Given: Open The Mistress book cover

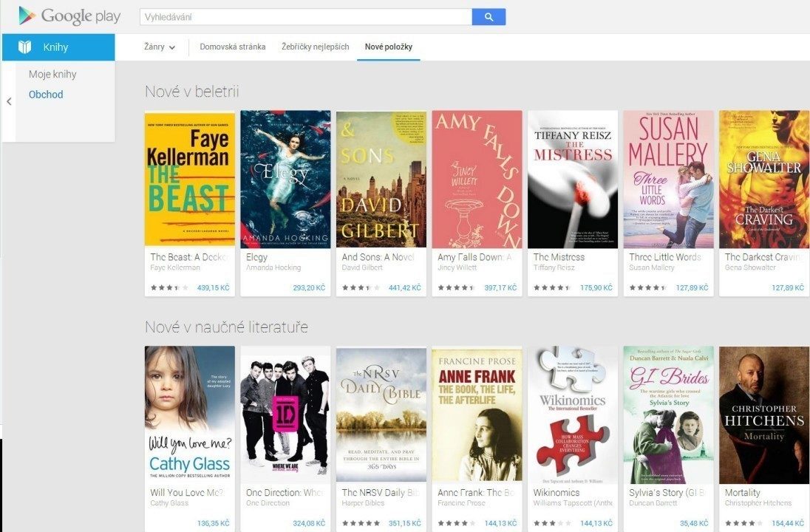Looking at the screenshot, I should point(572,180).
